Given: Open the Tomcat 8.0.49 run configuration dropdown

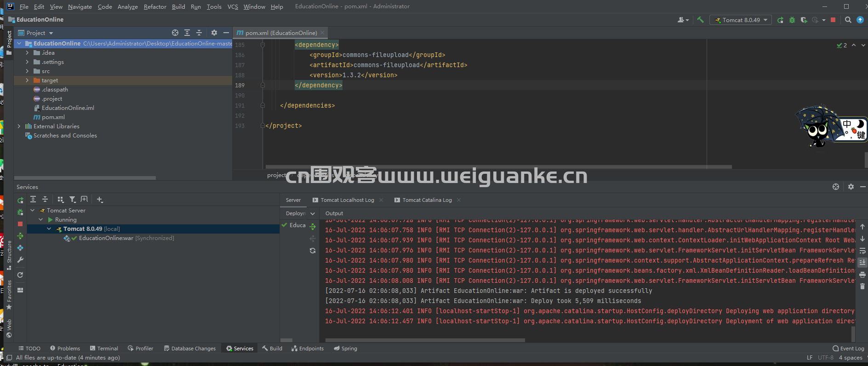Looking at the screenshot, I should (741, 20).
